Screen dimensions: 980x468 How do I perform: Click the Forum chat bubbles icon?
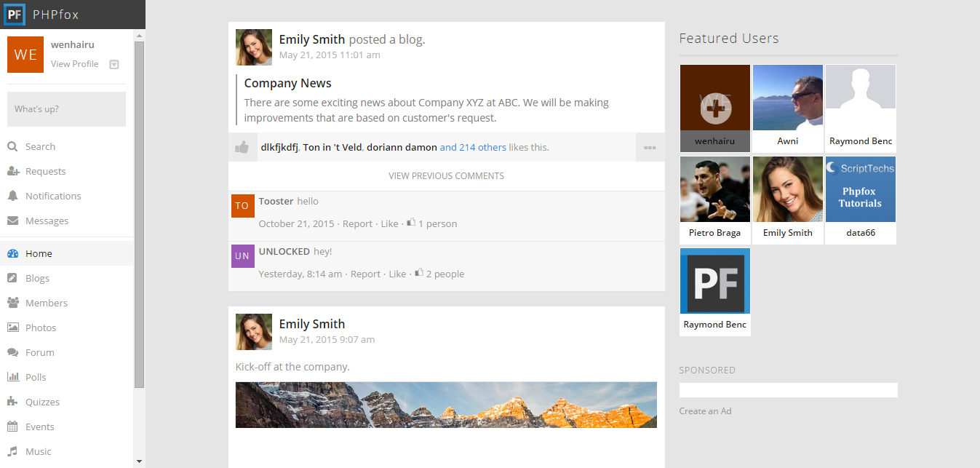pos(12,352)
